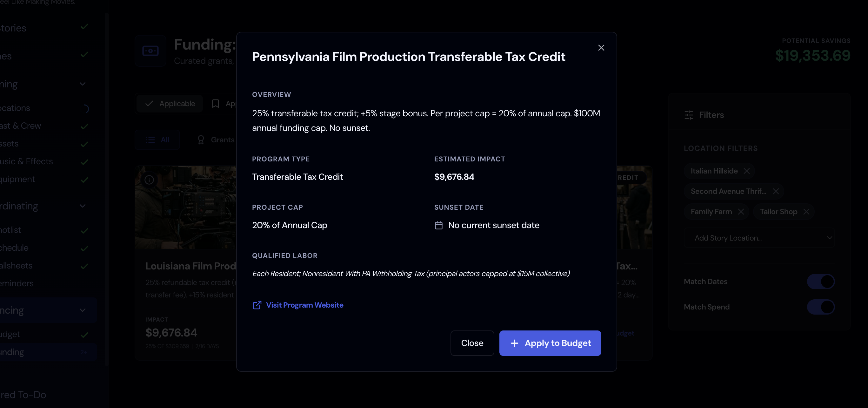Click the plus icon inside Apply to Budget
Image resolution: width=868 pixels, height=408 pixels.
click(x=514, y=343)
